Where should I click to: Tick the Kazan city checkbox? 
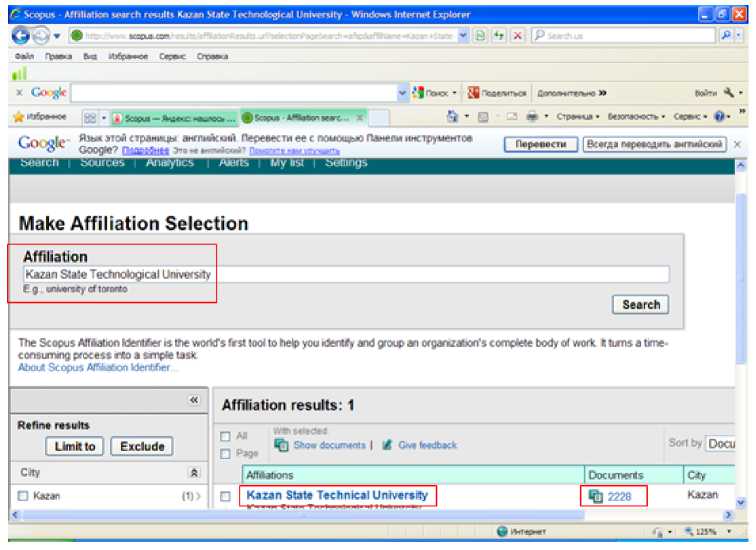pos(23,496)
